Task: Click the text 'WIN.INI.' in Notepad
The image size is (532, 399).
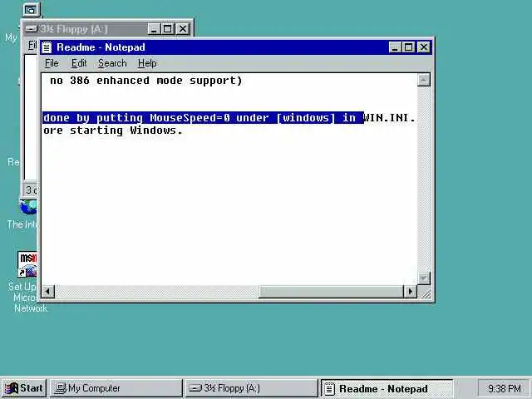Action: tap(389, 118)
